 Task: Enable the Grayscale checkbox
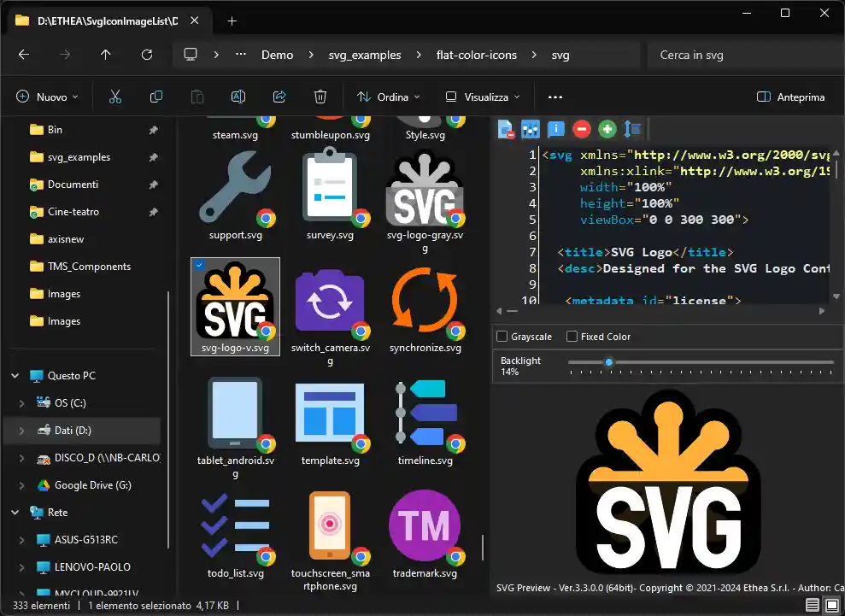(502, 337)
